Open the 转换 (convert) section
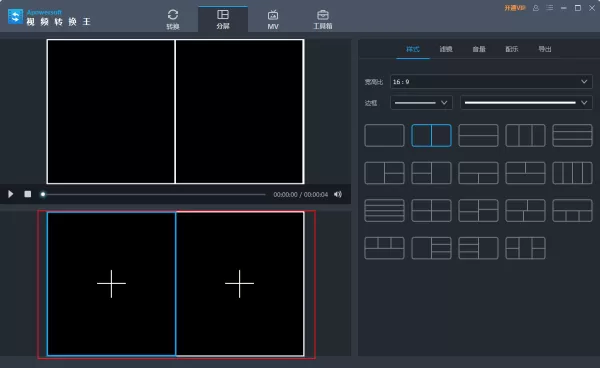This screenshot has width=600, height=368. (173, 19)
